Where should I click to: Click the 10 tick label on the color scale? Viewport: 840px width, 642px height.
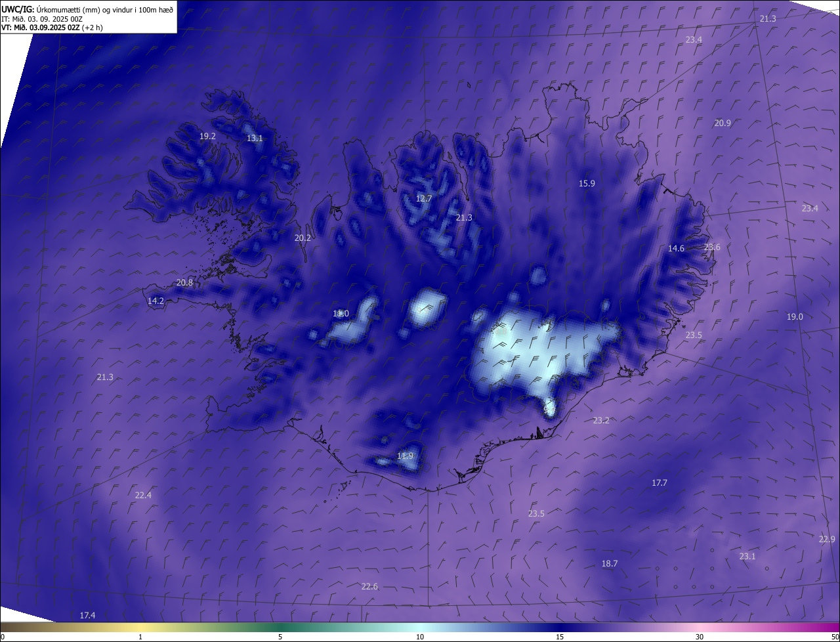coord(420,637)
